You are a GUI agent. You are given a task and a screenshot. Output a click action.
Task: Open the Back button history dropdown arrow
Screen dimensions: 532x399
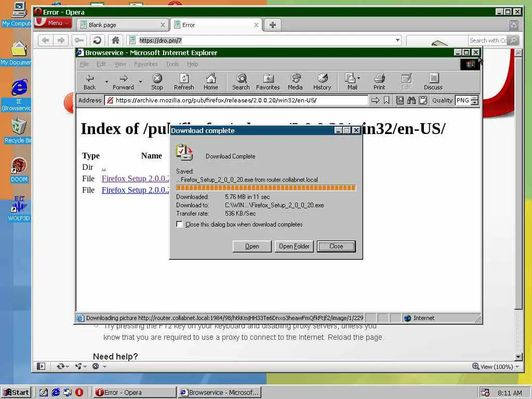[107, 82]
